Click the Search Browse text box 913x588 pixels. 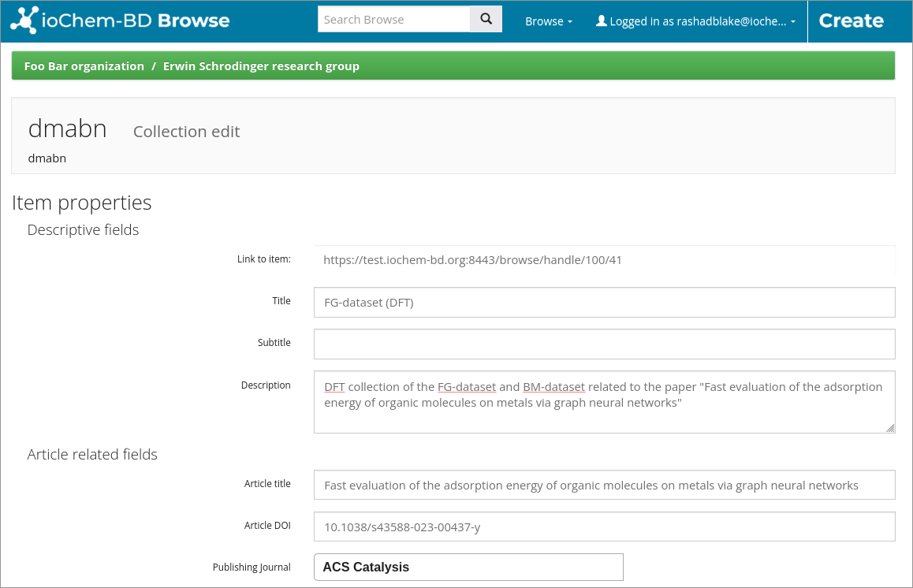[393, 18]
